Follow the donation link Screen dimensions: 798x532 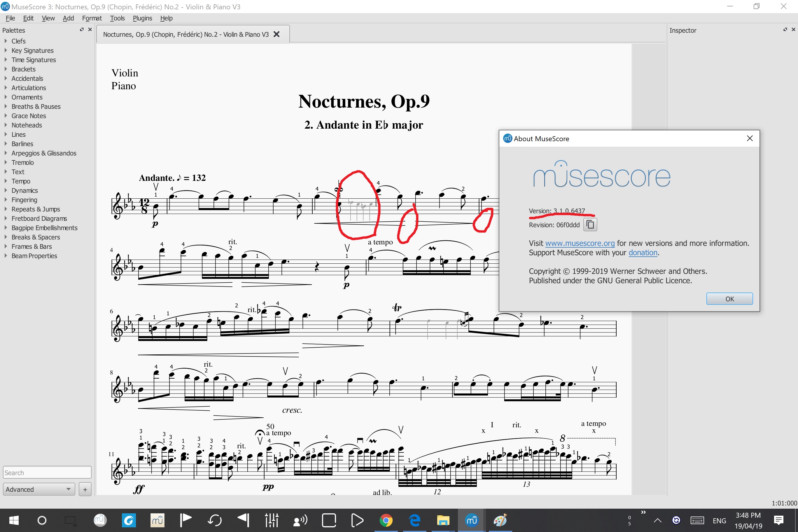click(643, 253)
